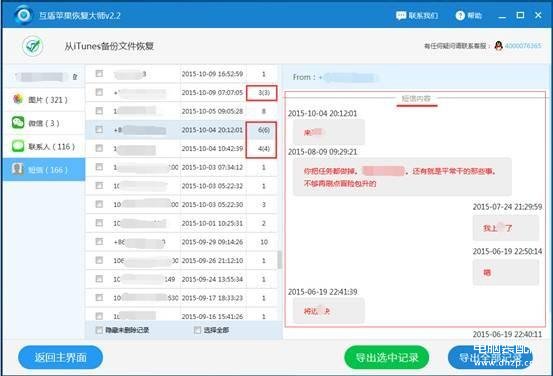Select the 微信 (3) category

(43, 123)
